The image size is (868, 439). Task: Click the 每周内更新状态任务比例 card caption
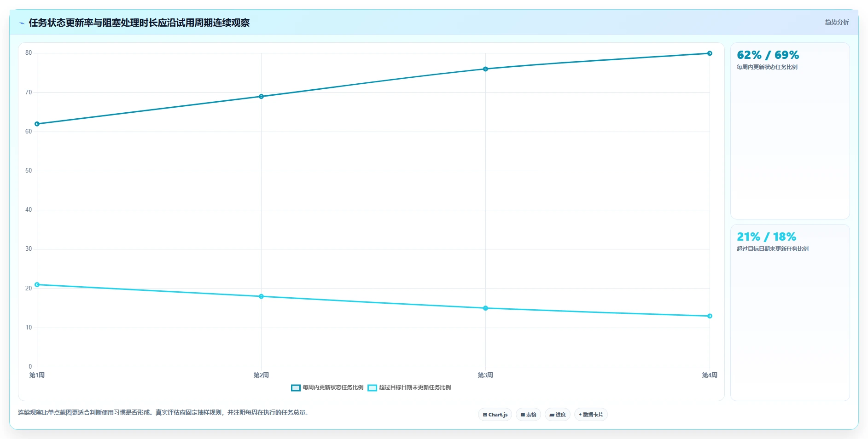click(x=767, y=67)
